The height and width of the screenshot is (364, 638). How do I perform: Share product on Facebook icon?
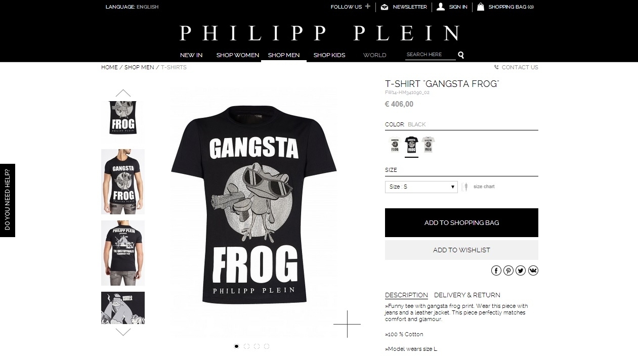pos(496,270)
